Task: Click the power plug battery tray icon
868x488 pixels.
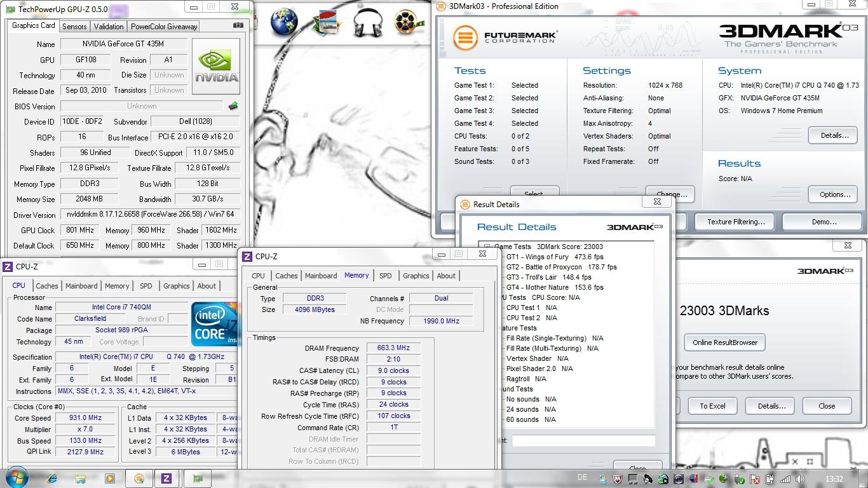Action: (770, 479)
